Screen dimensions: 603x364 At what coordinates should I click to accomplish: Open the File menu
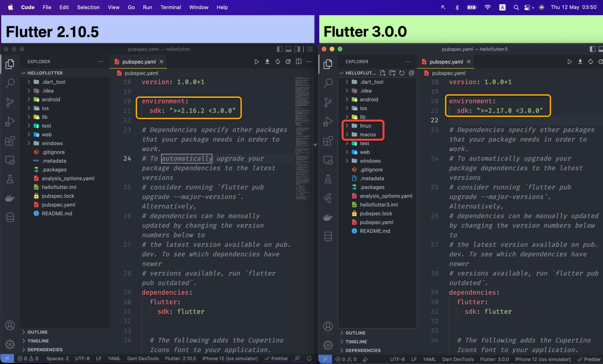[x=47, y=7]
